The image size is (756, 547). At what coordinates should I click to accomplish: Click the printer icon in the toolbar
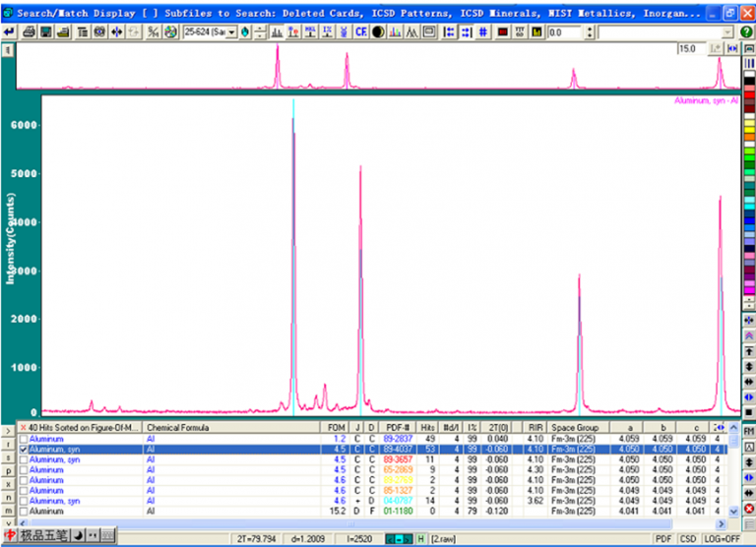(x=29, y=32)
